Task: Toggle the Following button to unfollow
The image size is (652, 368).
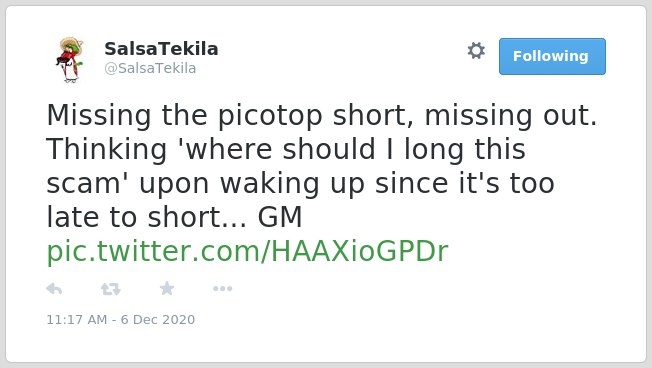Action: click(x=552, y=57)
